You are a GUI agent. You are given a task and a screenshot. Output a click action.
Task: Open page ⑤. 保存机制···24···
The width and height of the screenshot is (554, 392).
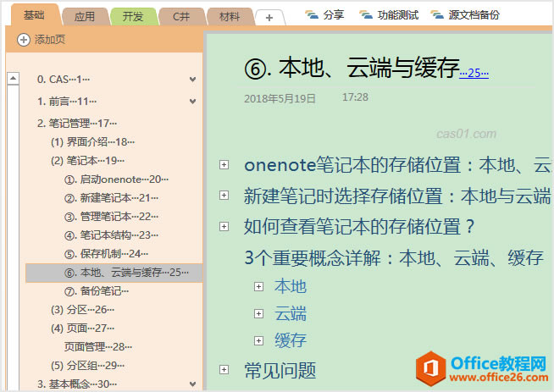[107, 254]
